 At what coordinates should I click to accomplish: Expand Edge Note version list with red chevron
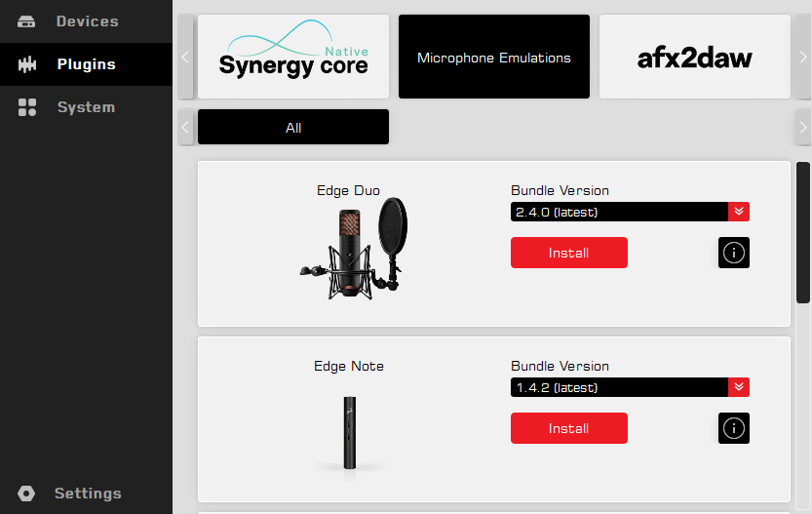(739, 387)
